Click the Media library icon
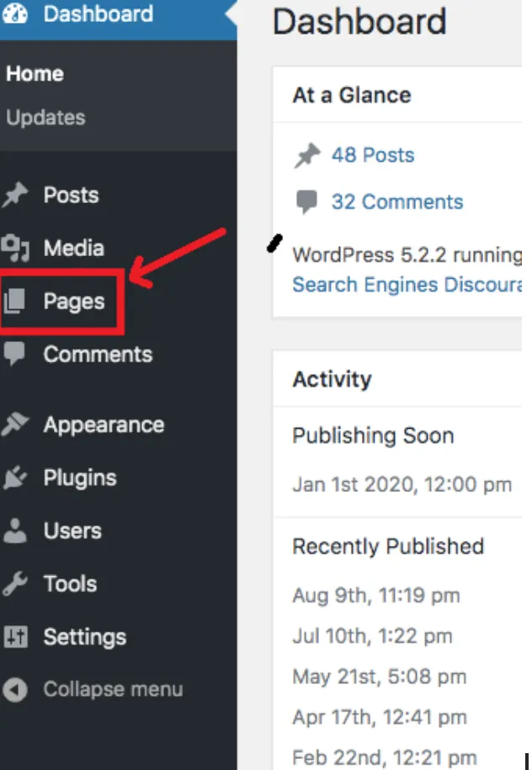 (15, 249)
